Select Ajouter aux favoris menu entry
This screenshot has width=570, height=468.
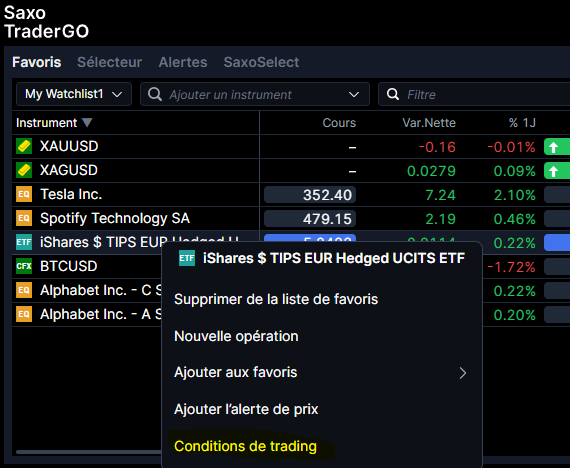click(236, 372)
